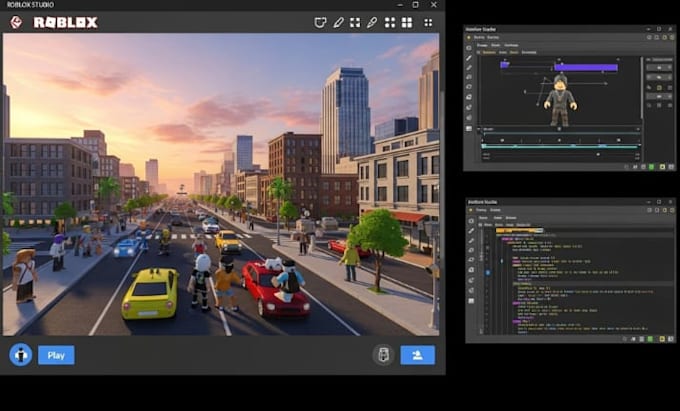The width and height of the screenshot is (680, 411).
Task: Select upper pencil tool in animation window sidebar
Action: (469, 58)
